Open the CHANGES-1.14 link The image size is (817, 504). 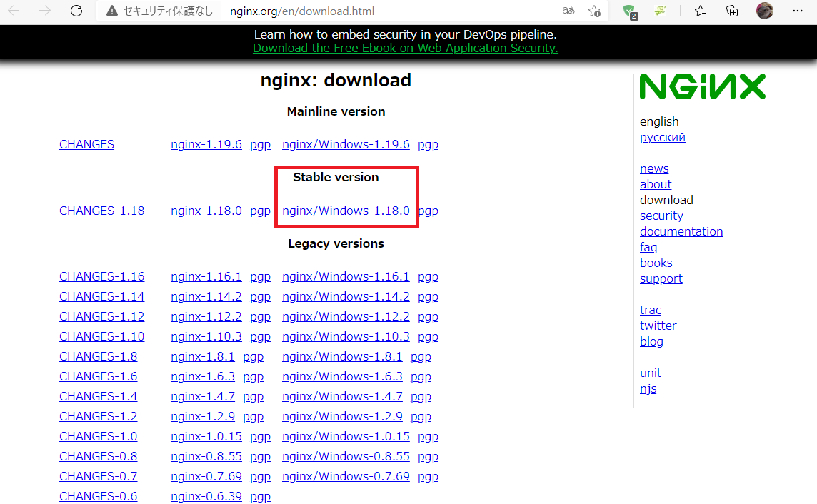tap(101, 296)
